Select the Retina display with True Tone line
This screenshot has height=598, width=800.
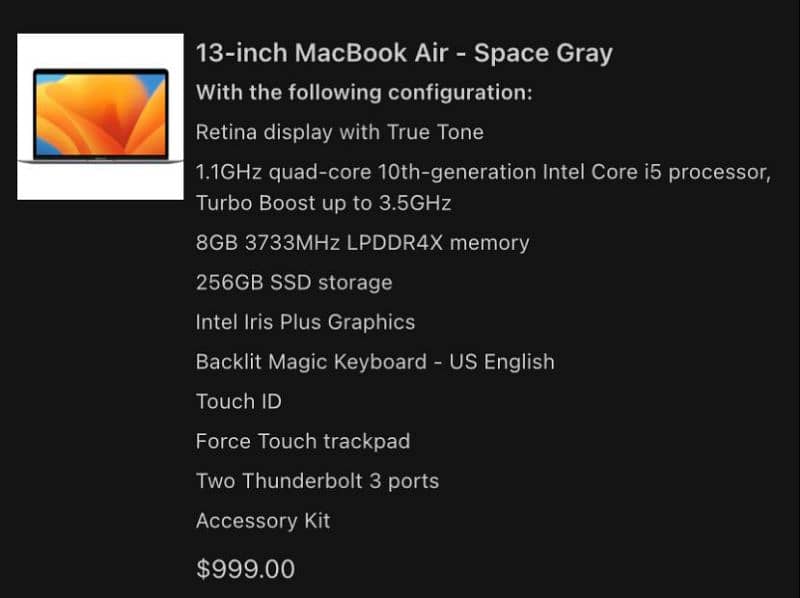pos(339,132)
